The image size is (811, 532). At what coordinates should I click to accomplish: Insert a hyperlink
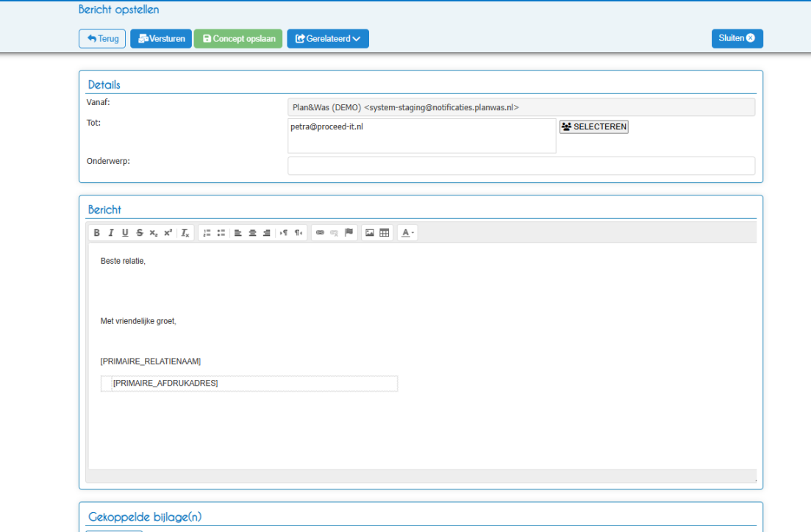[x=320, y=233]
